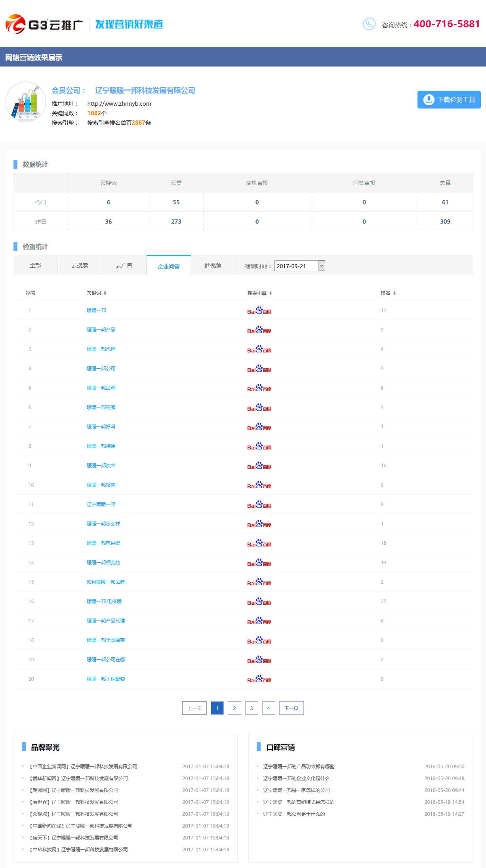The height and width of the screenshot is (868, 486).
Task: Click Baidu logo in row 20
Action: (259, 679)
